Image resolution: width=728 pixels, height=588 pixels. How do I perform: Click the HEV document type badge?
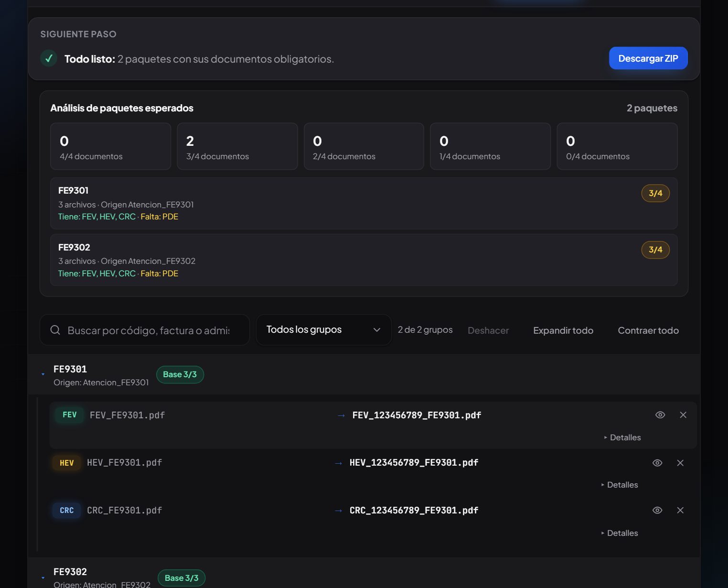(x=67, y=463)
